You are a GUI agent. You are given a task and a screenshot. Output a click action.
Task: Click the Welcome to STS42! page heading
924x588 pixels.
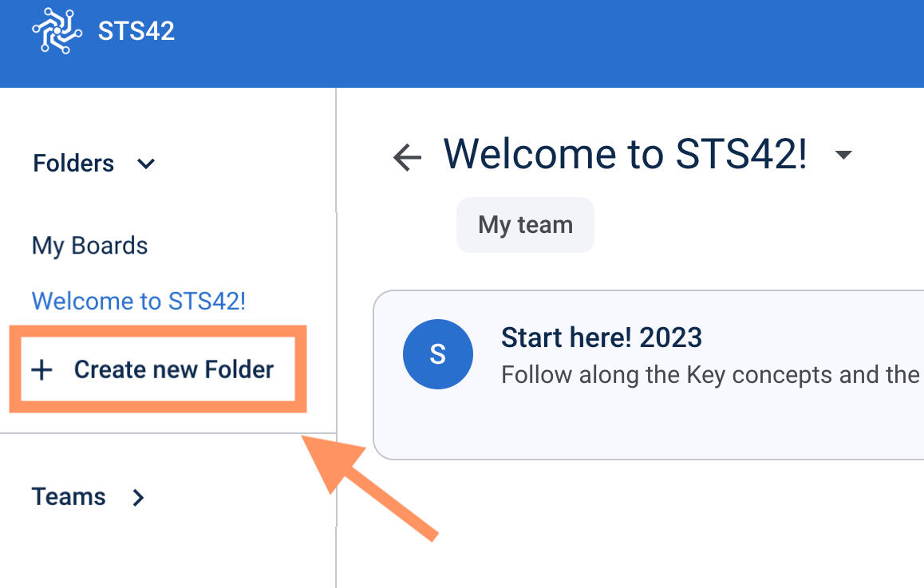point(625,154)
